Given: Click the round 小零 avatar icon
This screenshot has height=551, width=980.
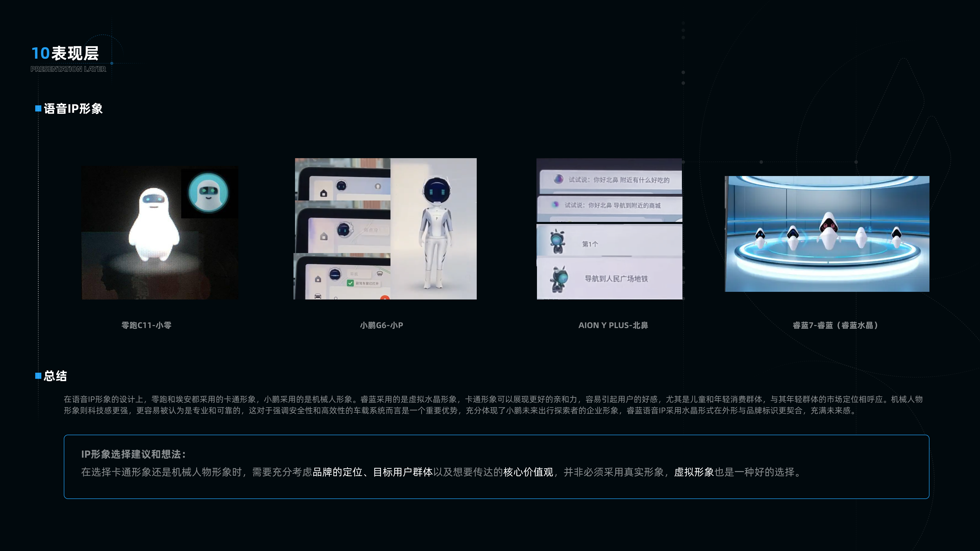Looking at the screenshot, I should pyautogui.click(x=208, y=193).
